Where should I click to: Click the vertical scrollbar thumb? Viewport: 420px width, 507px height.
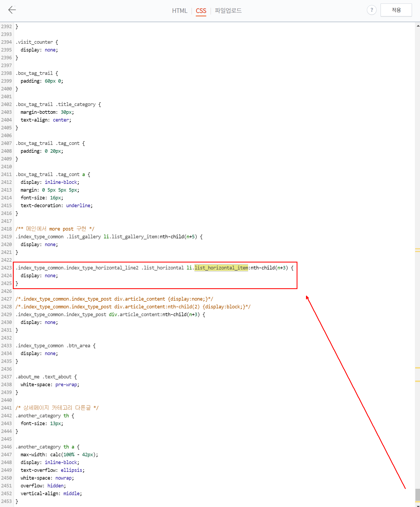coord(418,495)
